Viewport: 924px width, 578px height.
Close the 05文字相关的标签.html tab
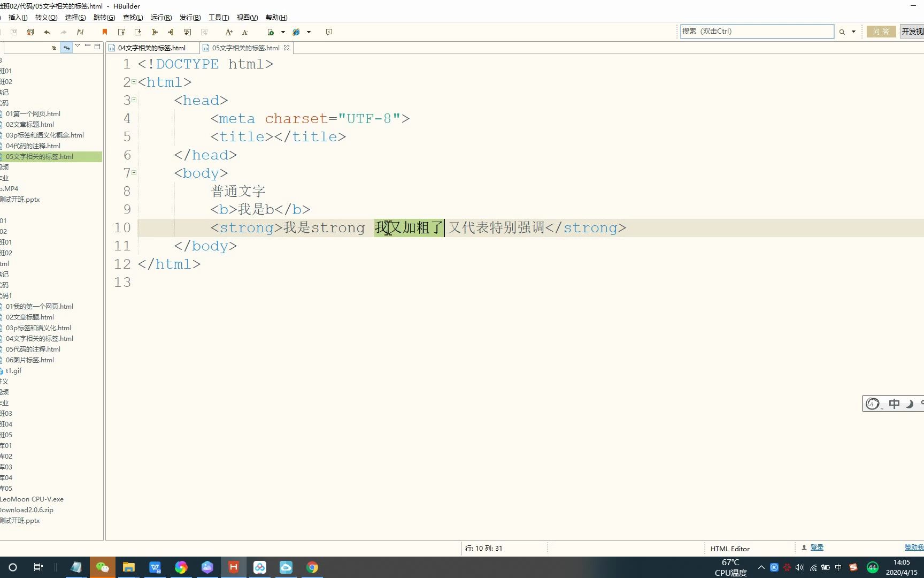pos(287,48)
